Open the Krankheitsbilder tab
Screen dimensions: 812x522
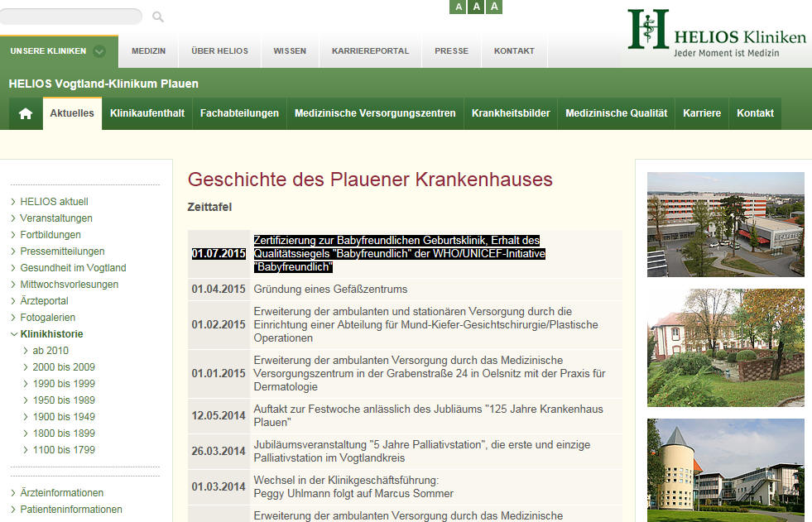pyautogui.click(x=511, y=113)
